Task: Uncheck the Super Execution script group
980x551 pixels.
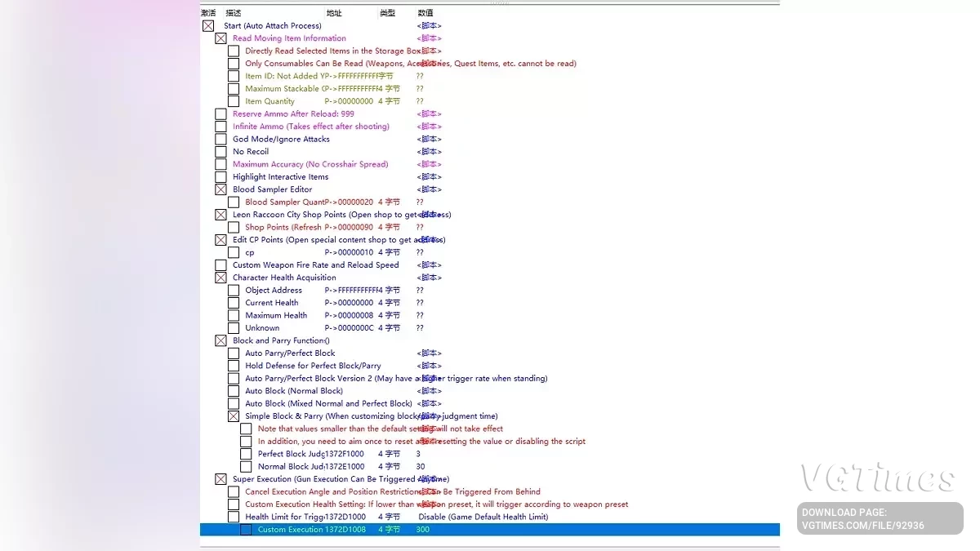Action: (220, 479)
